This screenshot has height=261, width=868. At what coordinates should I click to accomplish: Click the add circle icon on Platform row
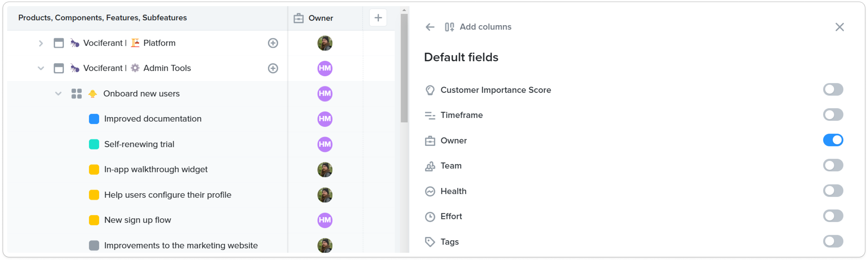click(273, 43)
